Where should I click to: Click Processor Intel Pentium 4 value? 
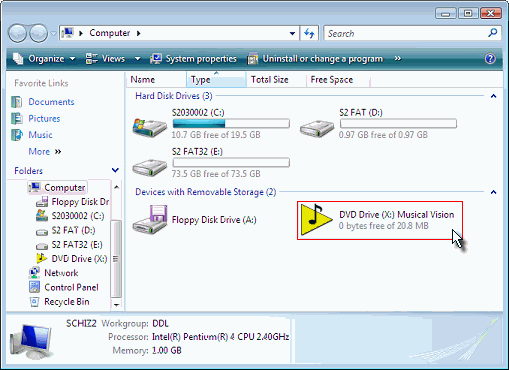click(x=220, y=337)
